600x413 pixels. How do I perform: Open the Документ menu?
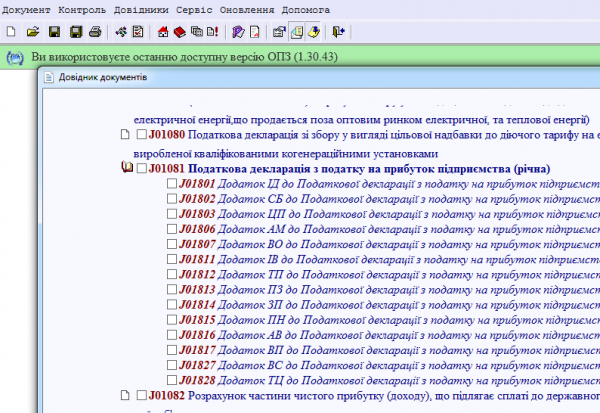[x=26, y=10]
